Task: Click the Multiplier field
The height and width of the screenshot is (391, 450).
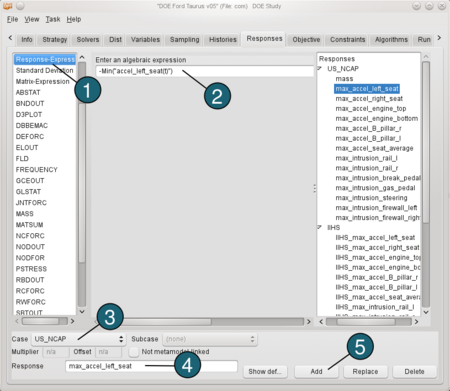Action: 56,352
